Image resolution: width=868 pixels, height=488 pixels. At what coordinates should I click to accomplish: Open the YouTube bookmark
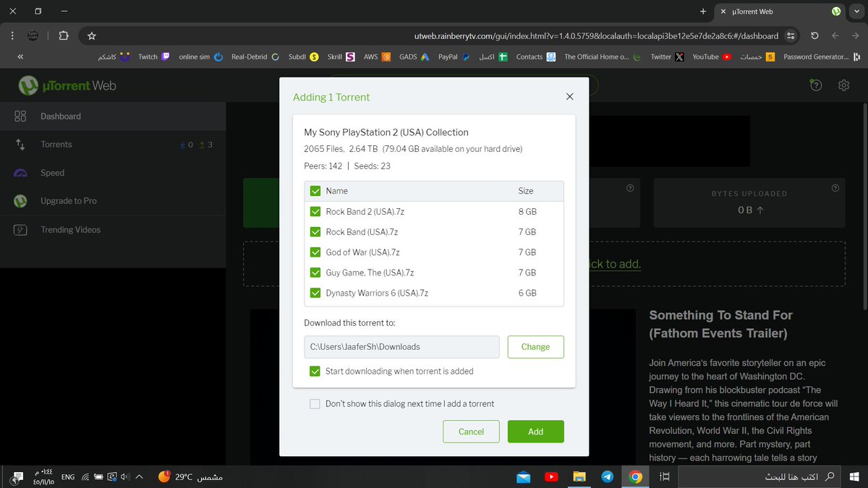pos(712,56)
